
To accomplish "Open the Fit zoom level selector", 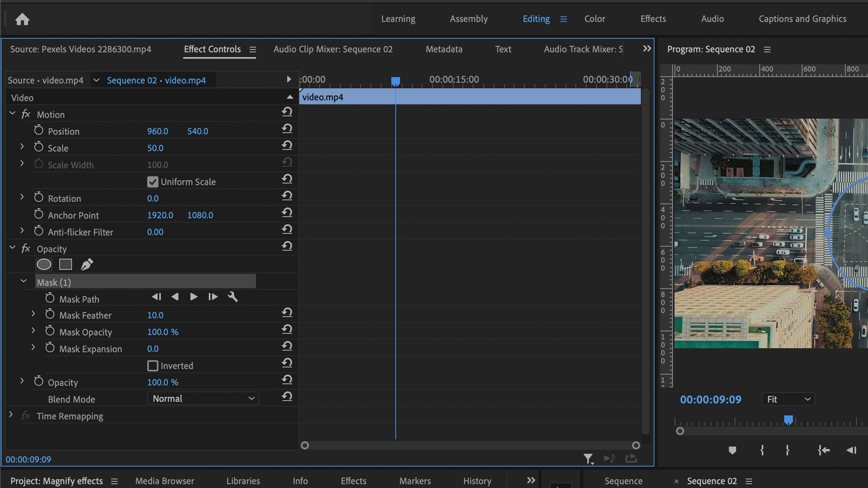I will point(788,399).
